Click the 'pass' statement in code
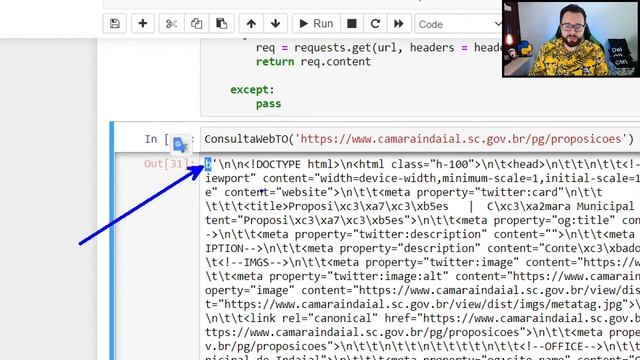The image size is (640, 360). tap(268, 104)
